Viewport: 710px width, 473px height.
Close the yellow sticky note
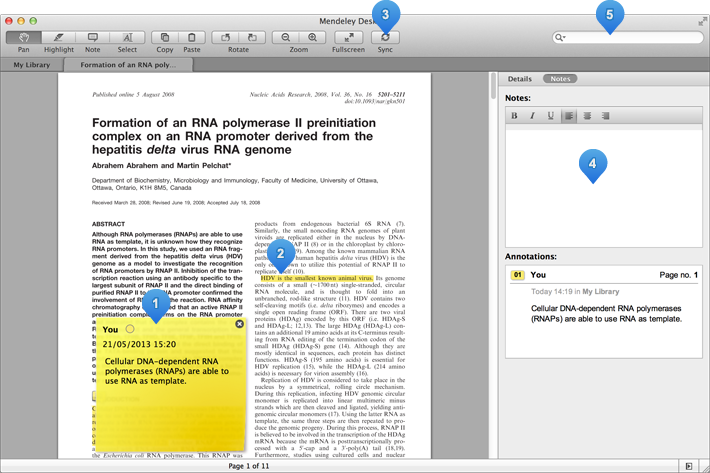240,324
